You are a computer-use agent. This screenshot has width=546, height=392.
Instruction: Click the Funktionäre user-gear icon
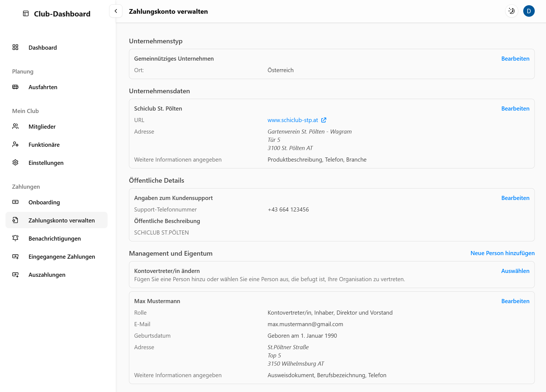click(15, 145)
